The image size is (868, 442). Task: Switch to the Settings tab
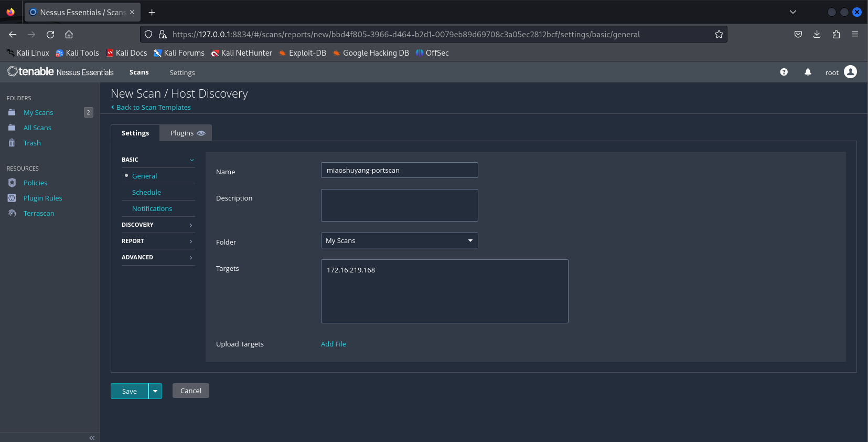(x=135, y=133)
